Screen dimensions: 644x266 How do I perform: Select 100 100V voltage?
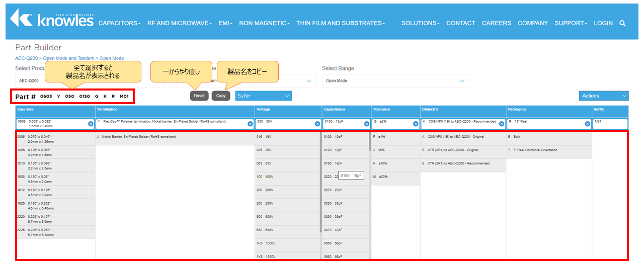[x=287, y=179]
